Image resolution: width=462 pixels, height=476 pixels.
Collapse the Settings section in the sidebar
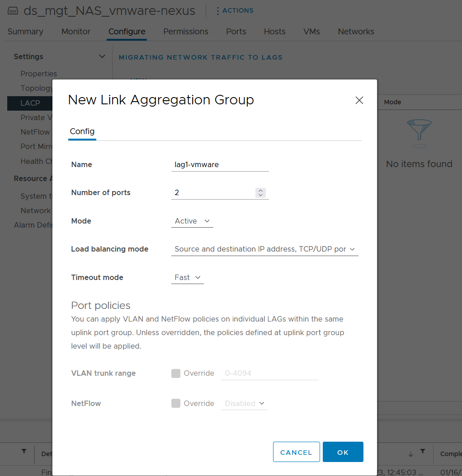click(103, 56)
